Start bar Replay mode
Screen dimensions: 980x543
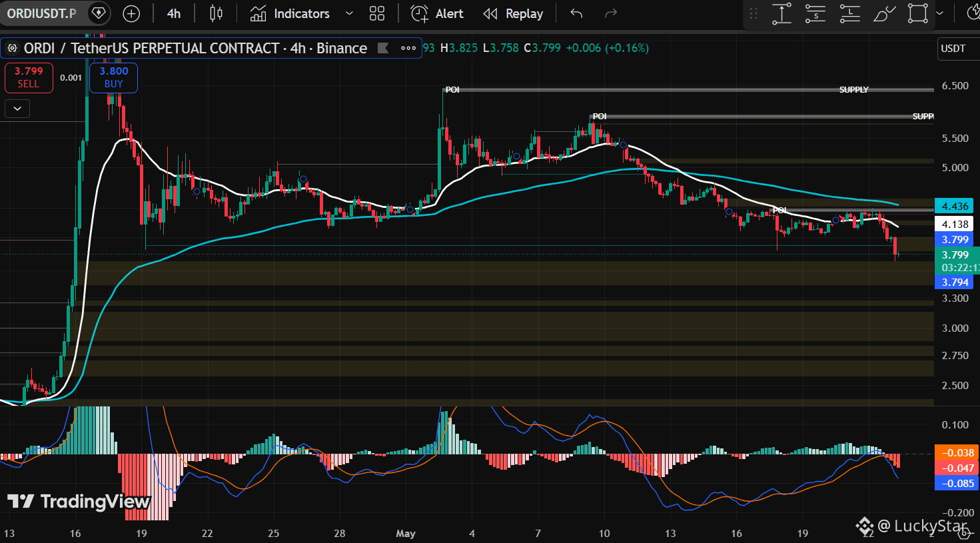tap(513, 13)
